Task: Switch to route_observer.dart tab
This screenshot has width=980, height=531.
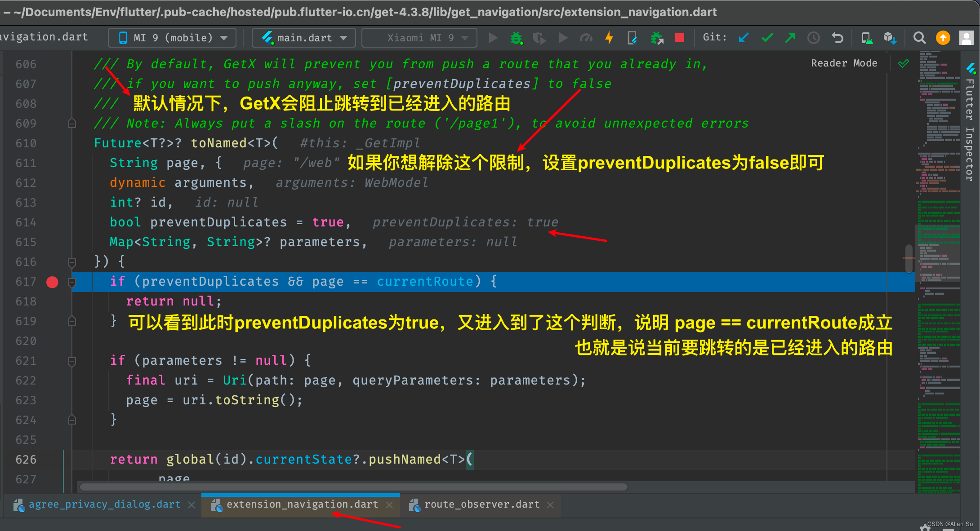Action: tap(481, 504)
